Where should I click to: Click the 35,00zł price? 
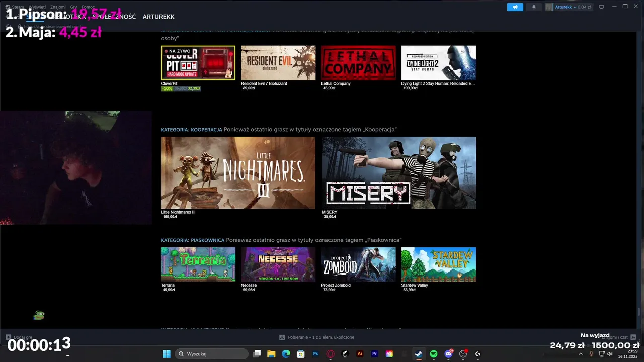[x=330, y=217]
